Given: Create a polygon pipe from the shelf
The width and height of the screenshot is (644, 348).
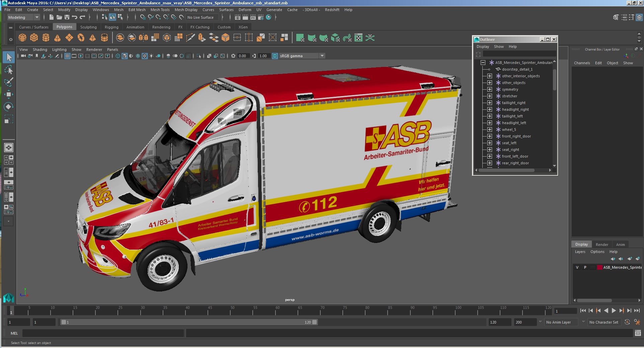Looking at the screenshot, I should pyautogui.click(x=104, y=38).
